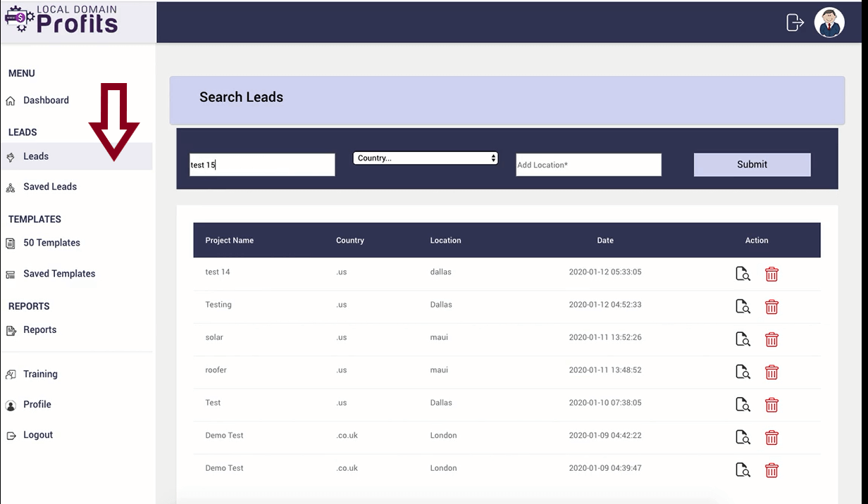This screenshot has width=868, height=504.
Task: Open Saved Leads page
Action: (x=50, y=187)
